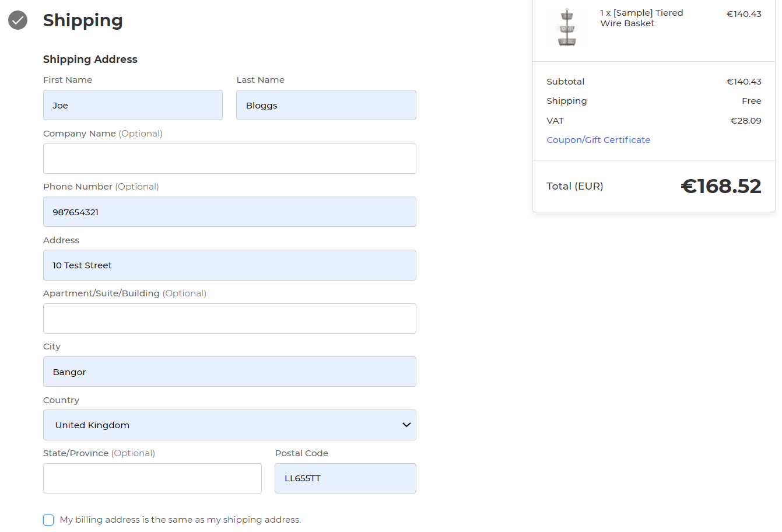The image size is (782, 532).
Task: Select the Apartment/Suite/Building input field
Action: click(230, 318)
